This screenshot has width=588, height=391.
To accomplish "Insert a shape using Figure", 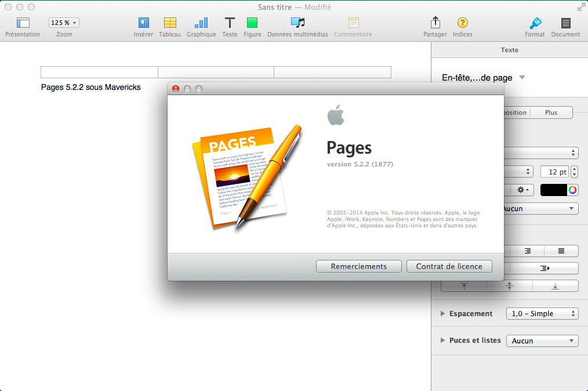I will tap(252, 23).
